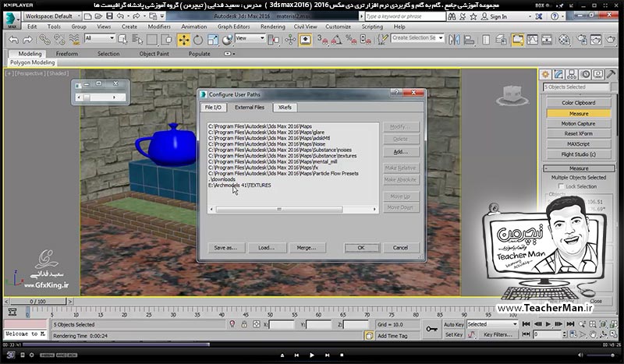Check the Lock Selection checkbox
This screenshot has height=364, width=624.
pyautogui.click(x=561, y=186)
